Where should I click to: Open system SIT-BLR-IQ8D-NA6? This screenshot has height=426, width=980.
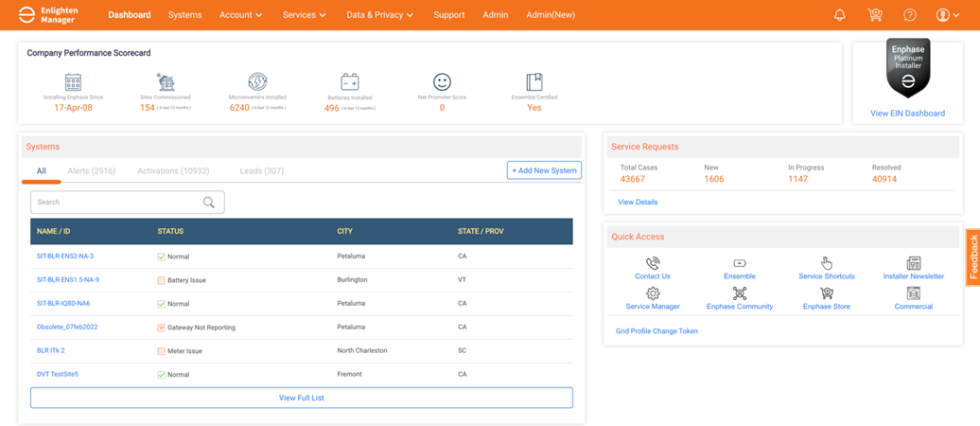point(63,303)
